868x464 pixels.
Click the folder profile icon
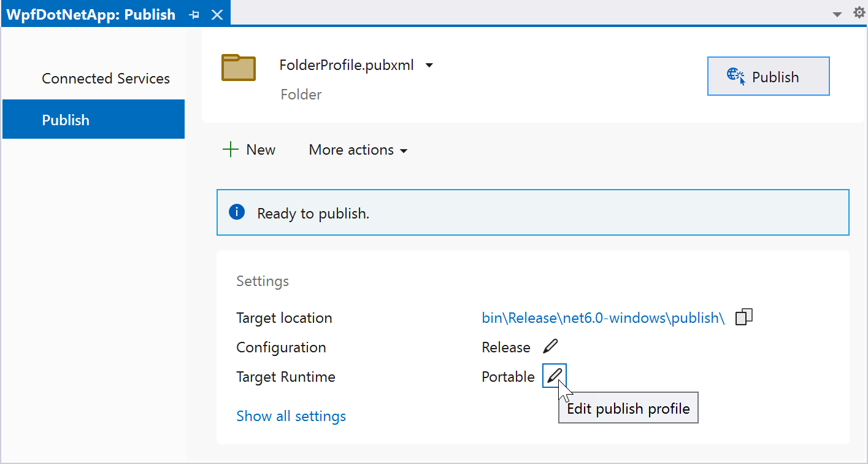(x=238, y=68)
